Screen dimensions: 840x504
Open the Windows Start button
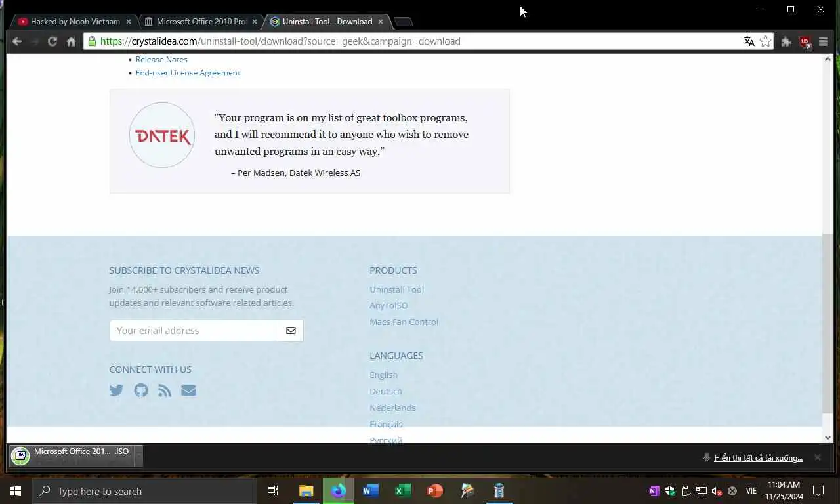16,491
